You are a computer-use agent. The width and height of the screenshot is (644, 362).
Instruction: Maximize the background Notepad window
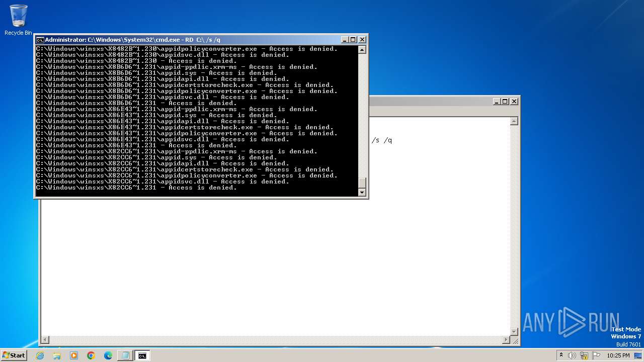point(506,101)
